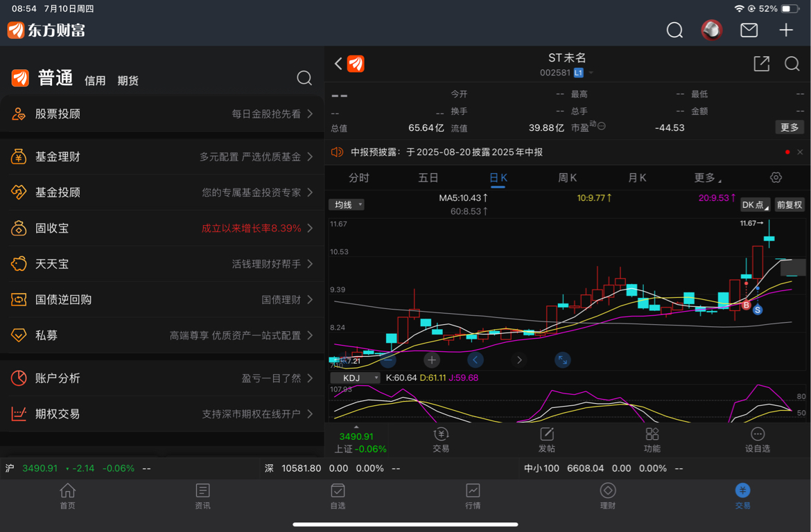
Task: Open 支持深市期权在线开户 link
Action: pyautogui.click(x=251, y=414)
